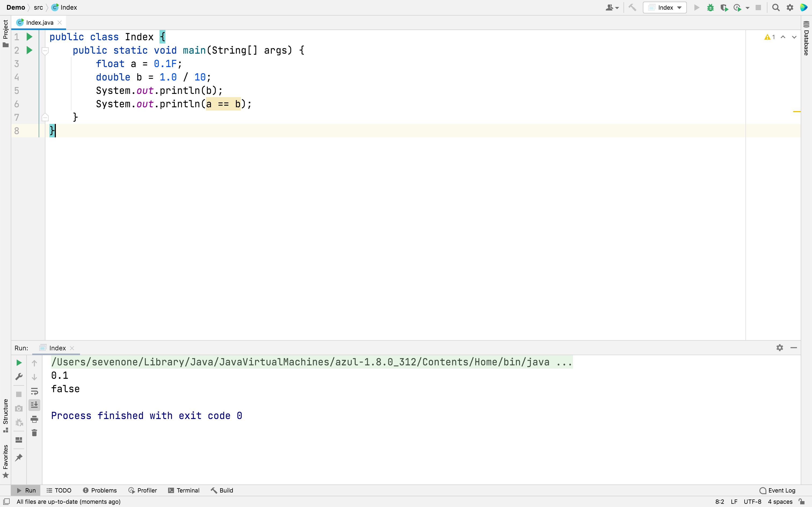The height and width of the screenshot is (507, 812).
Task: Click the Build hammer icon in toolbar
Action: (632, 8)
